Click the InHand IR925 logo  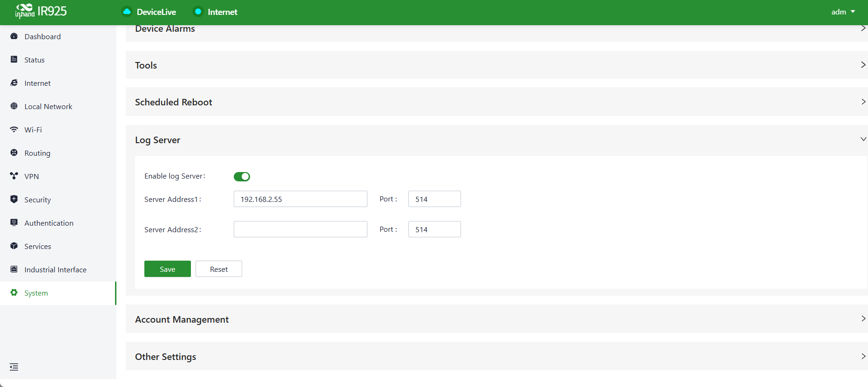(x=41, y=11)
